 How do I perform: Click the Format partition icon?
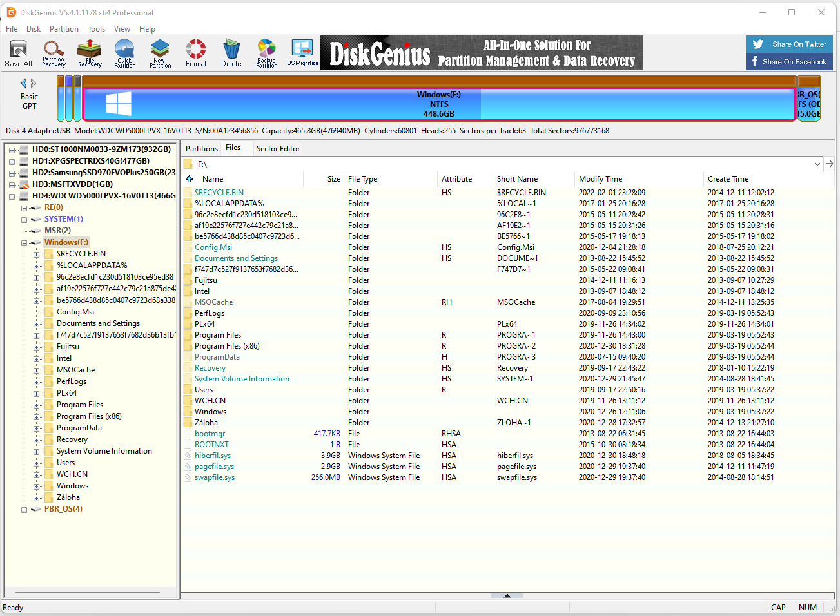pos(196,53)
